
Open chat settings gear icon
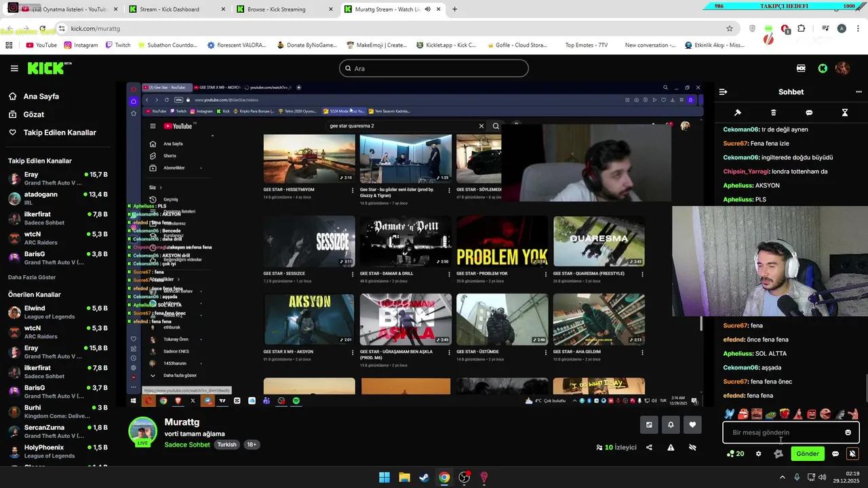pyautogui.click(x=758, y=454)
